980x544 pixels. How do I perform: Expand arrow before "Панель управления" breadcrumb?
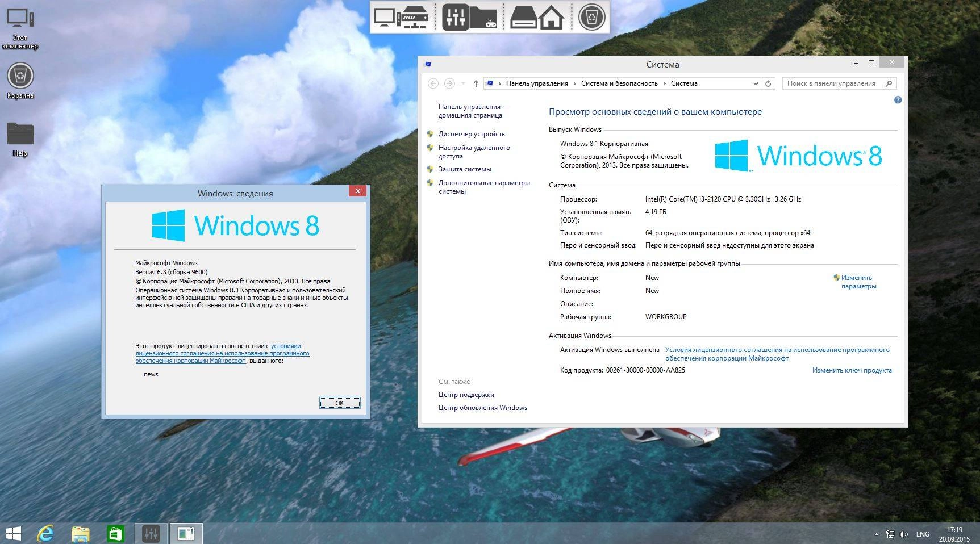pyautogui.click(x=500, y=83)
